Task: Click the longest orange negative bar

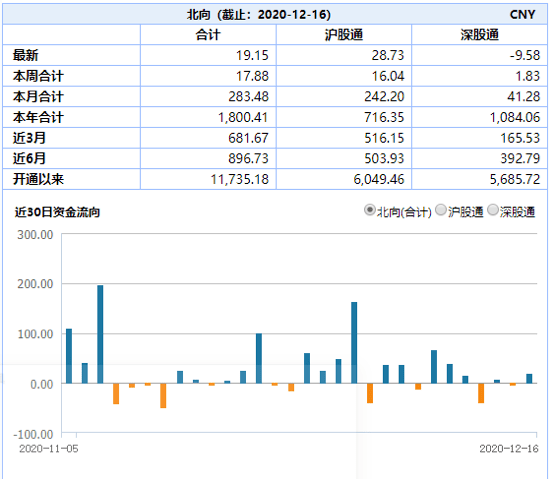Action: tap(163, 396)
